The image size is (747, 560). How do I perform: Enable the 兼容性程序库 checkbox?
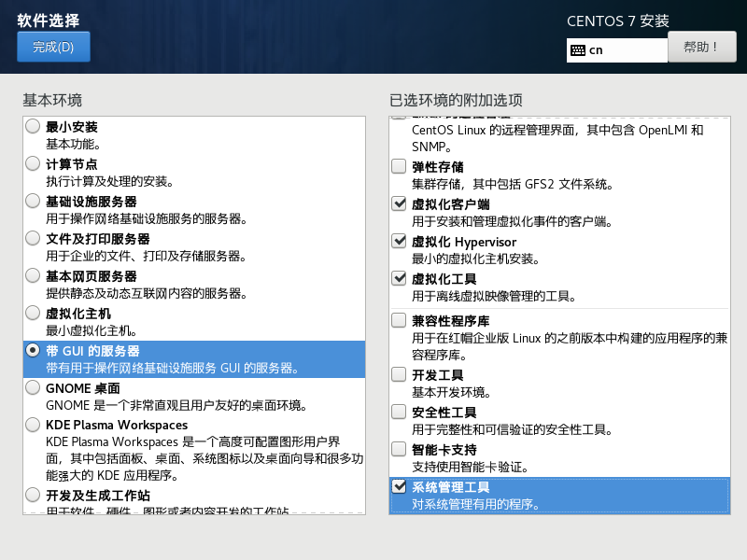pyautogui.click(x=399, y=320)
